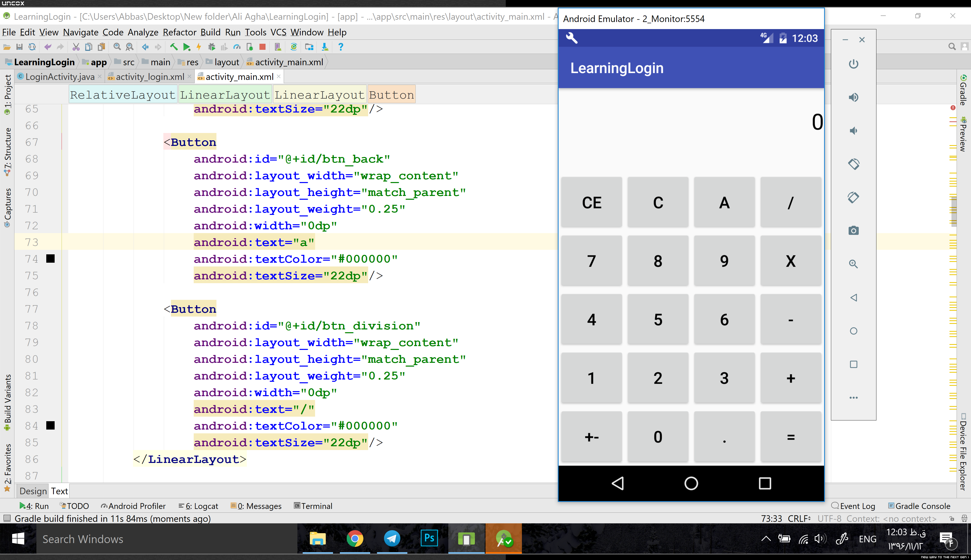Screen dimensions: 971x560
Task: Click the Search Everywhere magnifier icon
Action: pyautogui.click(x=952, y=47)
